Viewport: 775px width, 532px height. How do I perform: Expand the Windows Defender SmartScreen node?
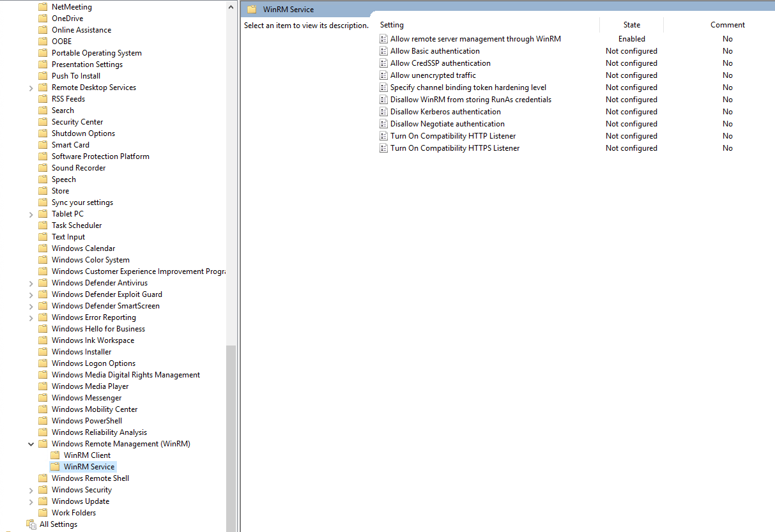click(x=31, y=307)
